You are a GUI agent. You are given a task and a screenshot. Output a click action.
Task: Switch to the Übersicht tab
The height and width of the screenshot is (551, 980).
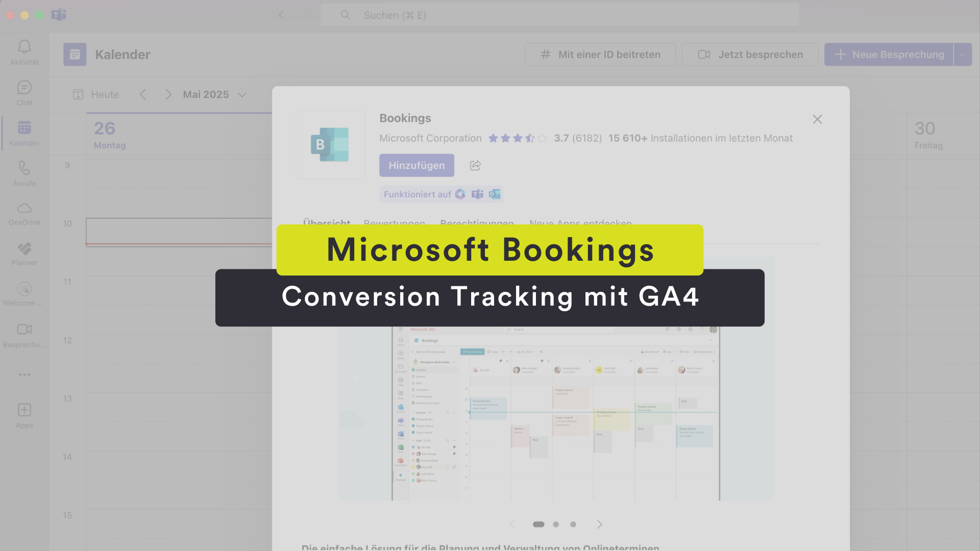(327, 223)
